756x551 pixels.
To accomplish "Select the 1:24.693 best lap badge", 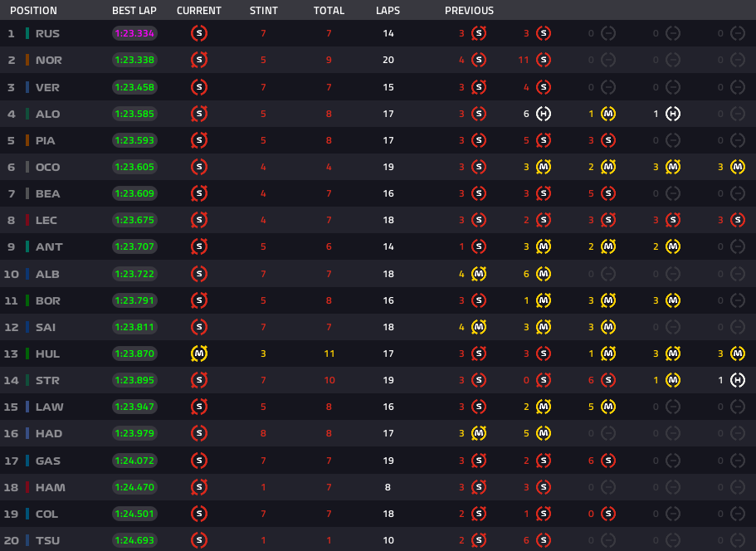I will [x=135, y=541].
